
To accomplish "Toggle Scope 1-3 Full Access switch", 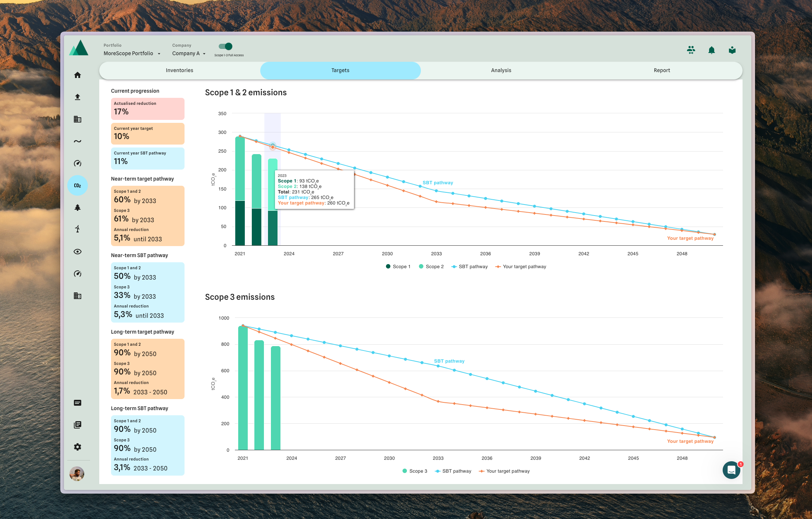I will click(225, 46).
